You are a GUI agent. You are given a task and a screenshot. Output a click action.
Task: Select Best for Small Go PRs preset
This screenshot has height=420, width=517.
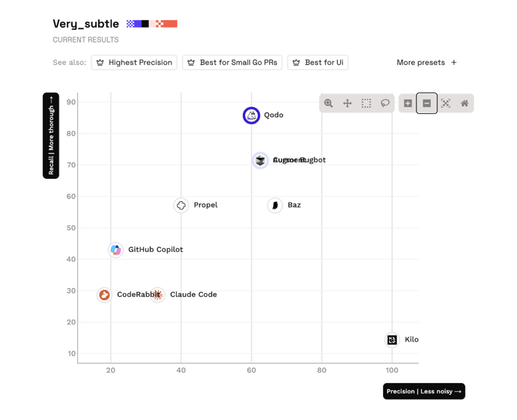click(232, 63)
